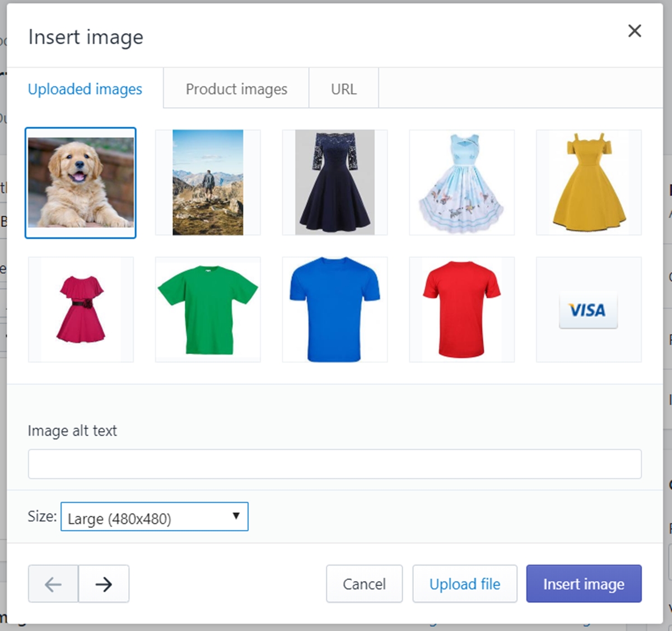Screen dimensions: 672x631
Task: Choose the navy lace dress image
Action: 335,183
